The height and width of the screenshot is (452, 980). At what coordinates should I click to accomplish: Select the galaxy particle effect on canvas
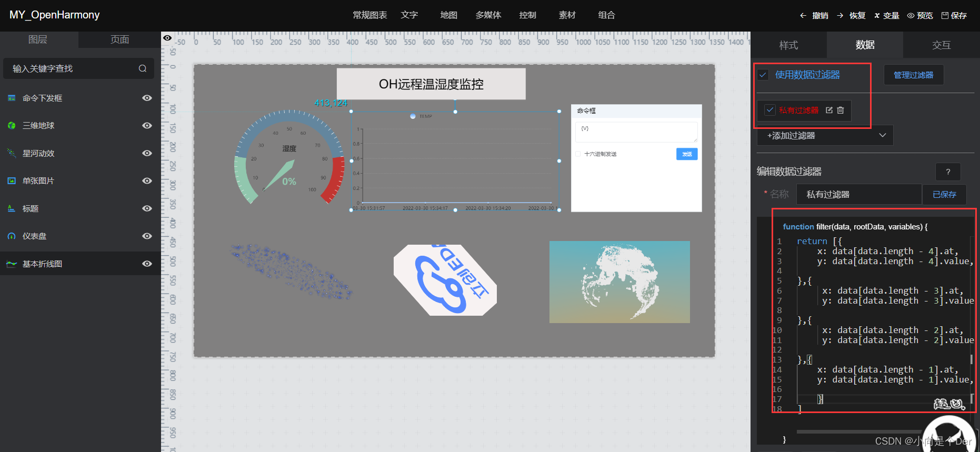click(x=291, y=272)
